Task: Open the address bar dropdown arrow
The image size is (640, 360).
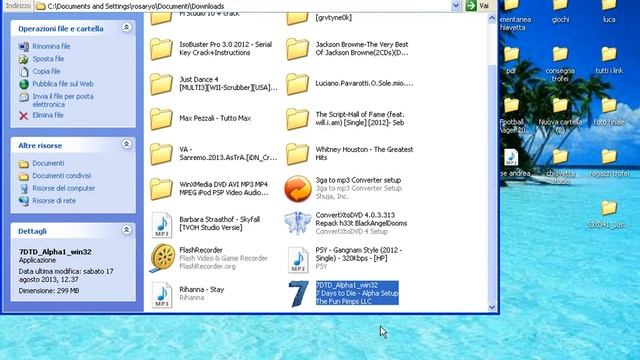Action: click(x=456, y=6)
